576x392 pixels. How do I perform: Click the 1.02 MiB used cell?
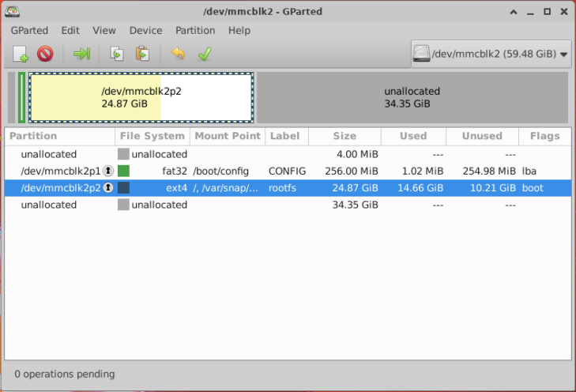(423, 171)
